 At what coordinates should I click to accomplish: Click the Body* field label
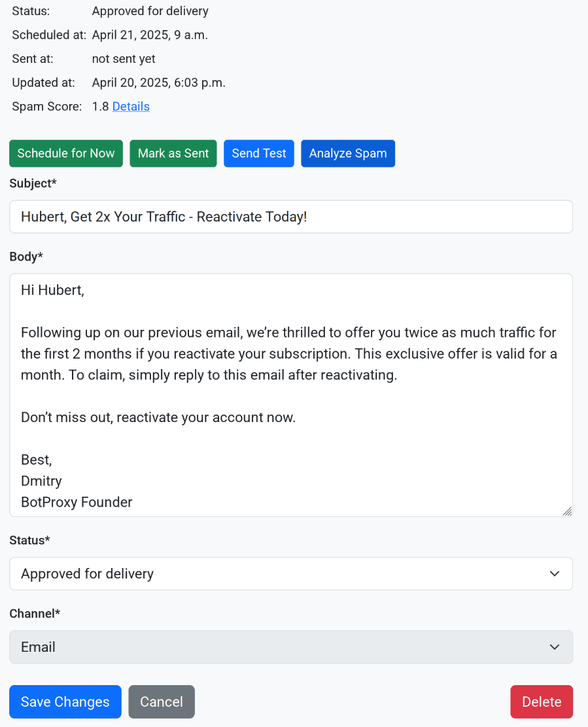point(26,257)
